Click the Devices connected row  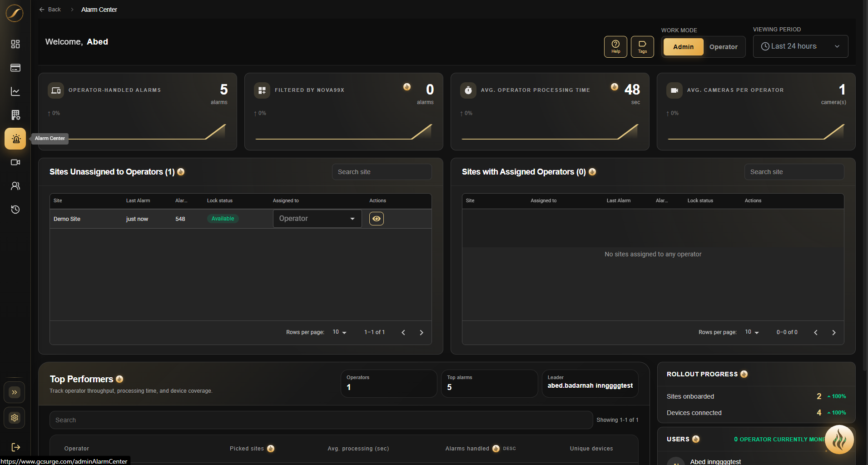tap(756, 413)
